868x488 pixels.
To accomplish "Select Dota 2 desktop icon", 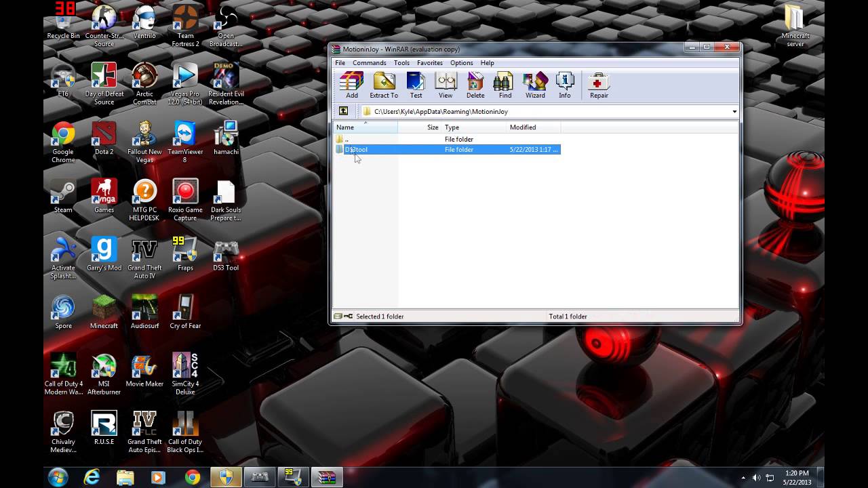I will (x=104, y=138).
